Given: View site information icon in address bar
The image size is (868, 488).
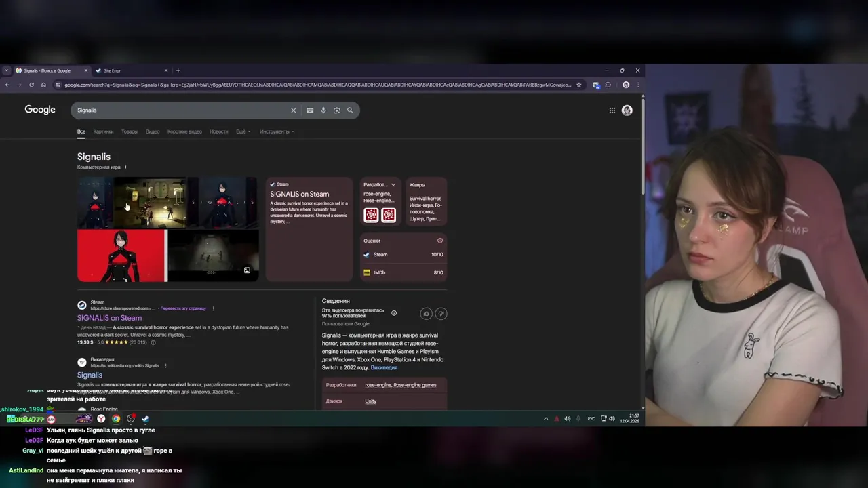Looking at the screenshot, I should 58,85.
